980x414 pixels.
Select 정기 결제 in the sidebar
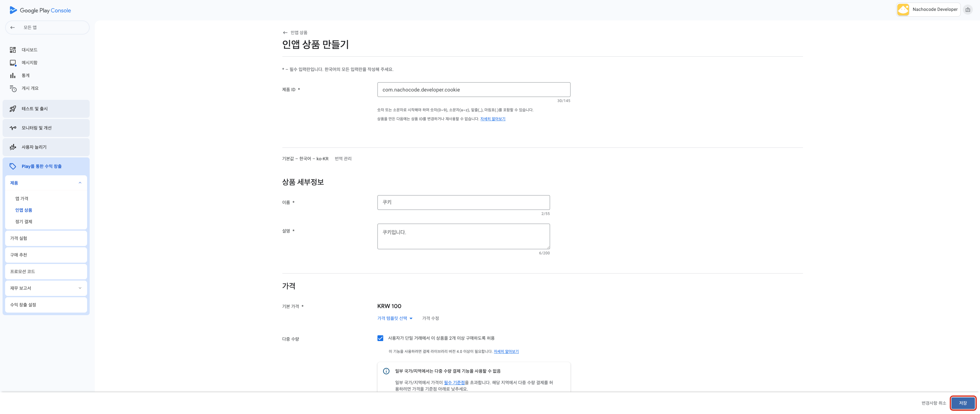24,222
